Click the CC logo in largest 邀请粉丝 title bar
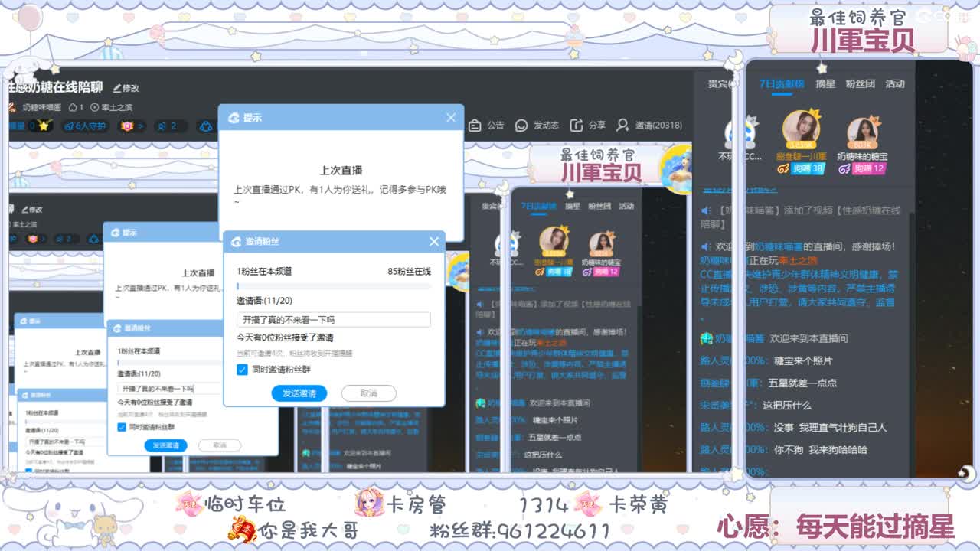 [236, 242]
